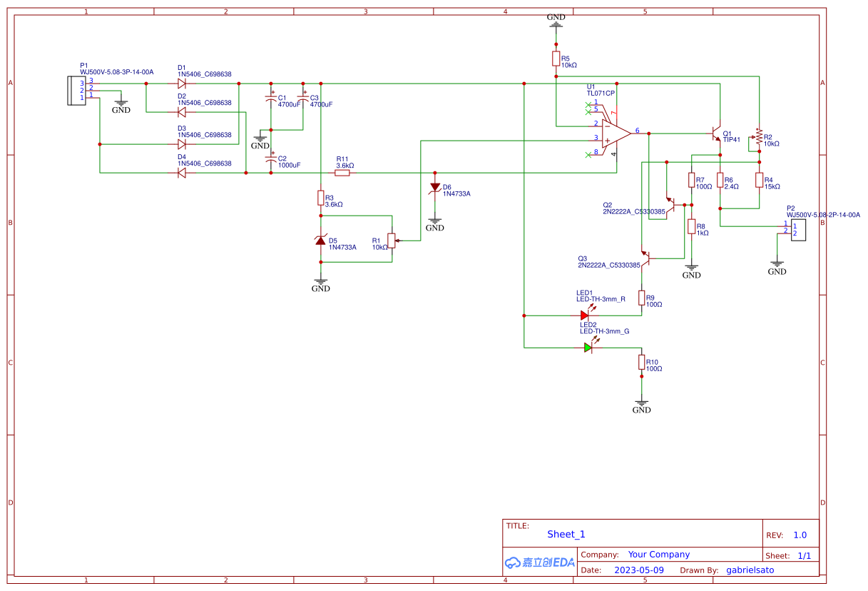Click the R2 trimmer potentiometer symbol
The height and width of the screenshot is (591, 868).
pyautogui.click(x=759, y=136)
